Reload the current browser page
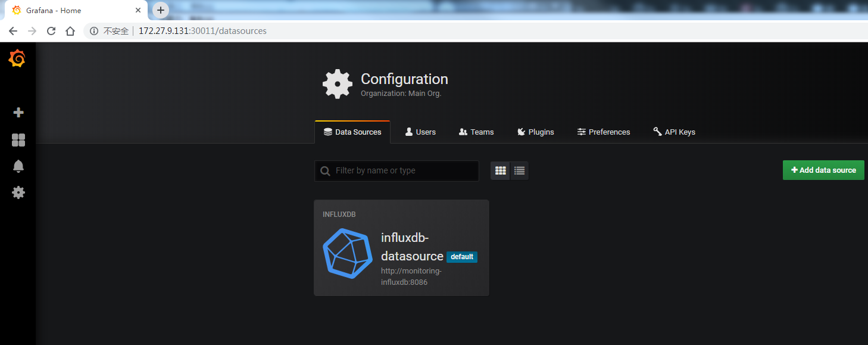This screenshot has width=868, height=345. (51, 31)
